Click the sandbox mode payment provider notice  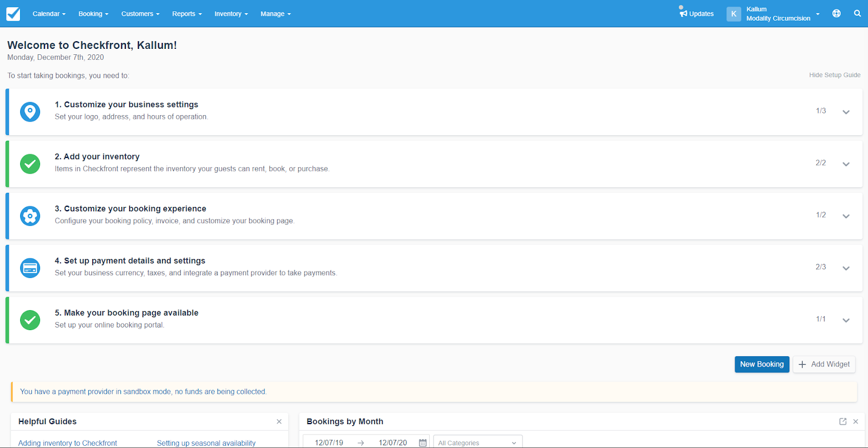(x=143, y=392)
